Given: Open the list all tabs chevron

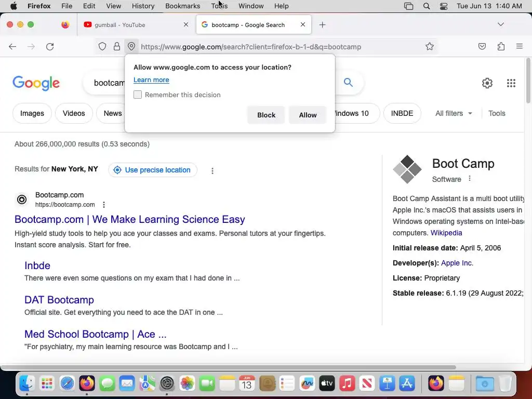Looking at the screenshot, I should pyautogui.click(x=500, y=24).
